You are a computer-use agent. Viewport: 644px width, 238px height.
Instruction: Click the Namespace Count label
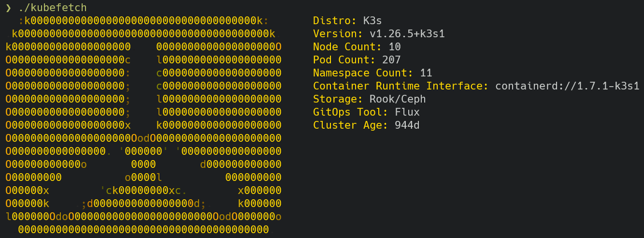coord(360,73)
